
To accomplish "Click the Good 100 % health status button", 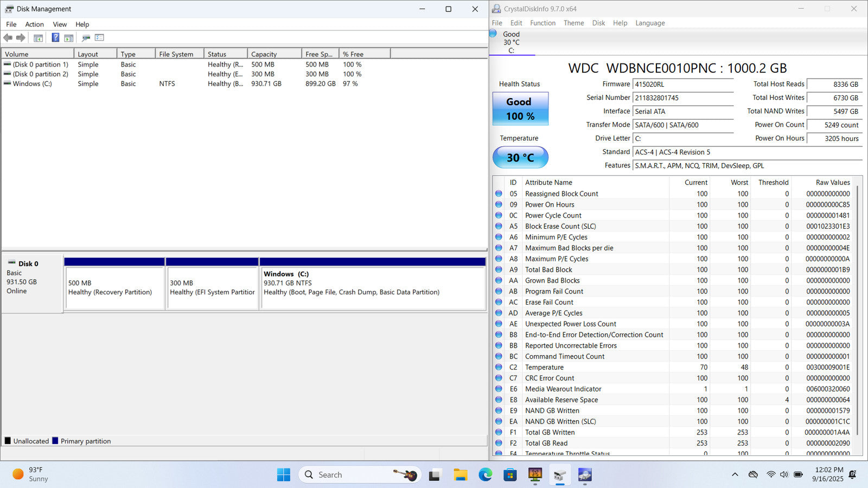I will pyautogui.click(x=520, y=109).
